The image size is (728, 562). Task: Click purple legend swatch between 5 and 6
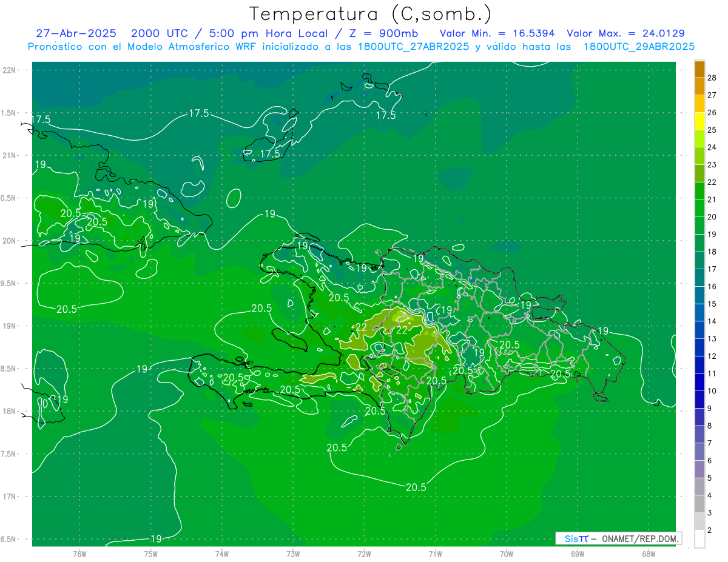[700, 469]
